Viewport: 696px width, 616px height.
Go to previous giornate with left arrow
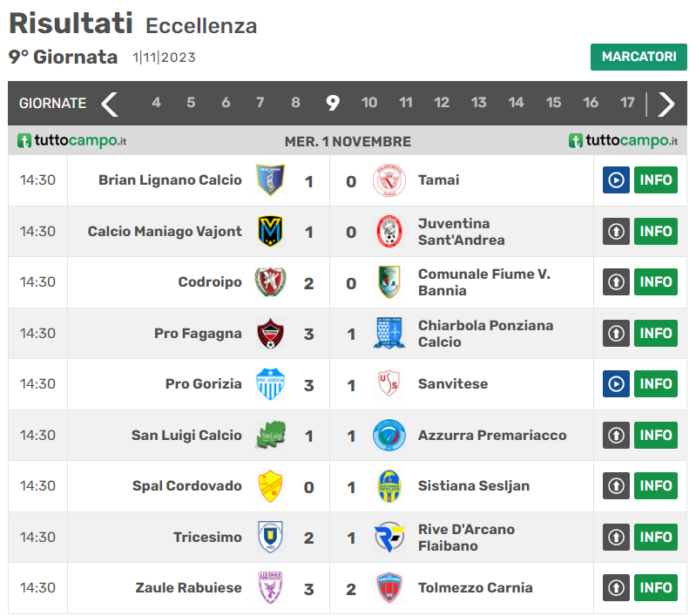pos(110,104)
